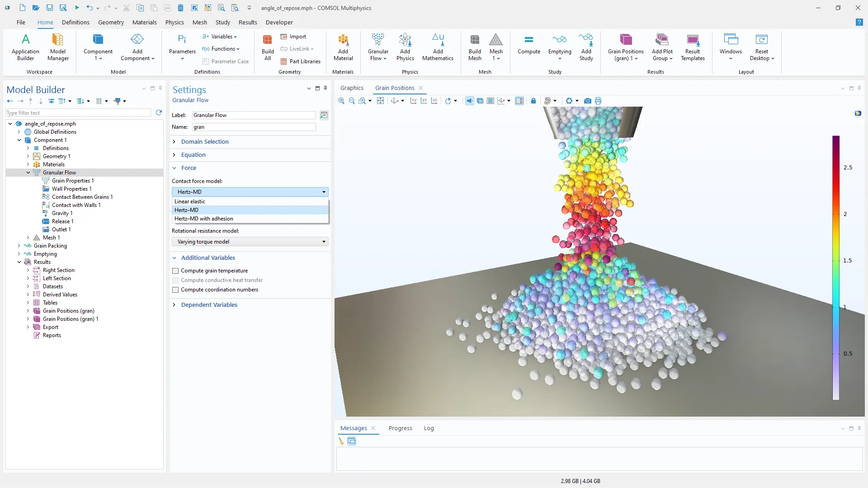
Task: Click the camera snapshot icon in graphics toolbar
Action: pyautogui.click(x=587, y=101)
